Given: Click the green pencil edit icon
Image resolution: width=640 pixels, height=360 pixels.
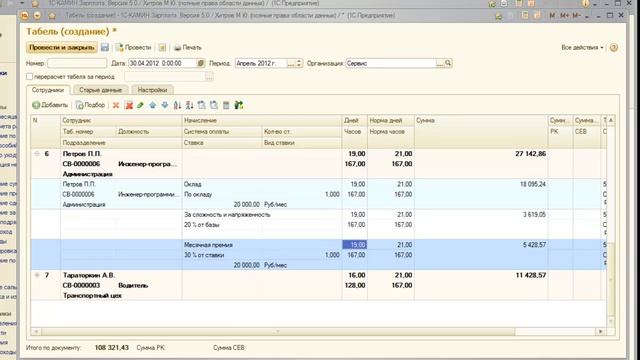Looking at the screenshot, I should [x=140, y=105].
